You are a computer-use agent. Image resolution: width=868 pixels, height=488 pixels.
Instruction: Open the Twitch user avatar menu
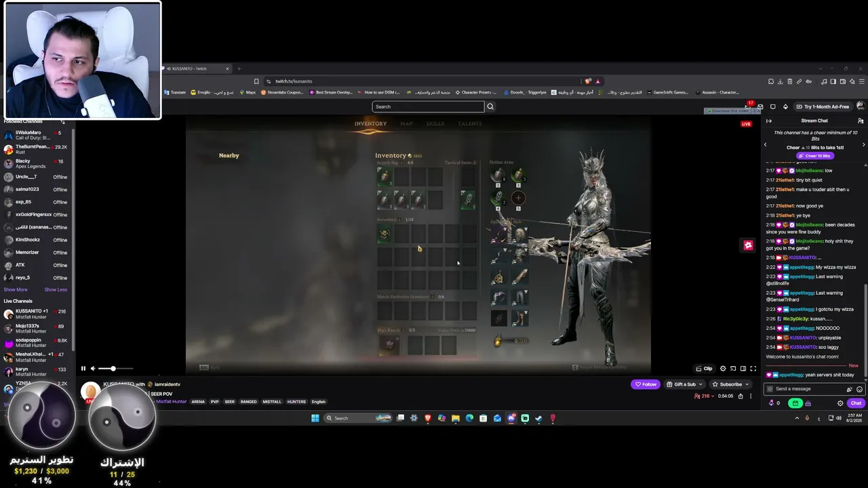click(x=861, y=106)
